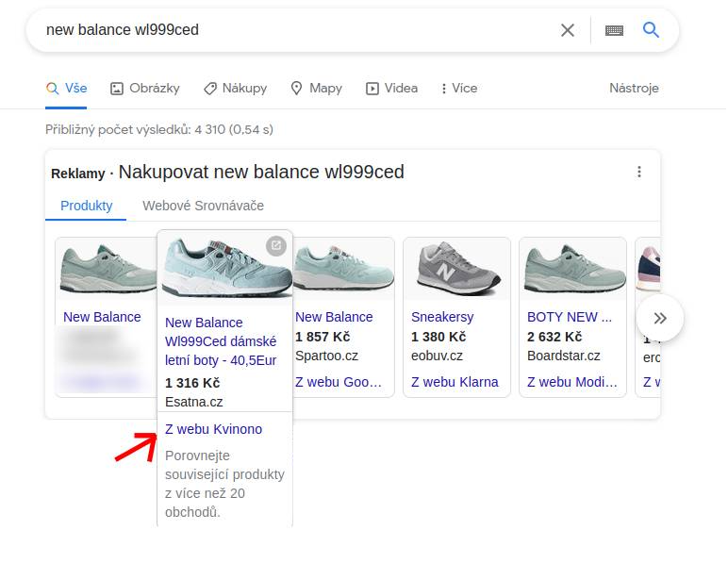Open the on-screen keyboard icon
The width and height of the screenshot is (728, 580).
point(614,30)
